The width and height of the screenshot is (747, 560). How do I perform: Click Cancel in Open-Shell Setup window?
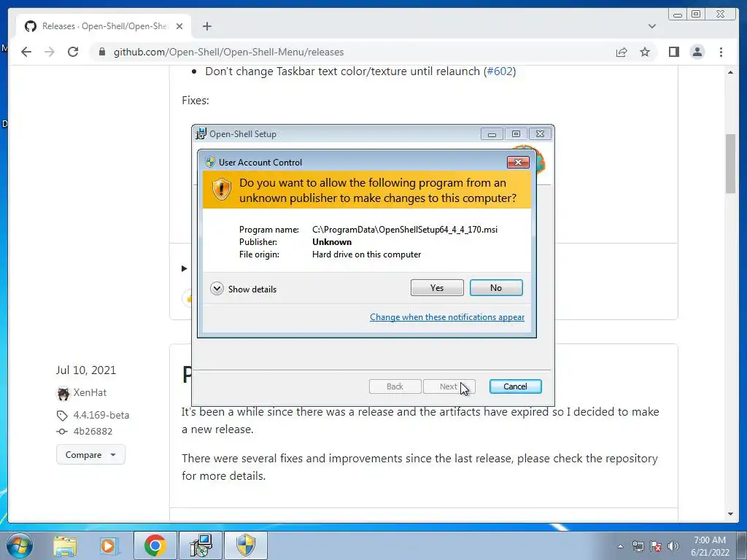tap(515, 386)
